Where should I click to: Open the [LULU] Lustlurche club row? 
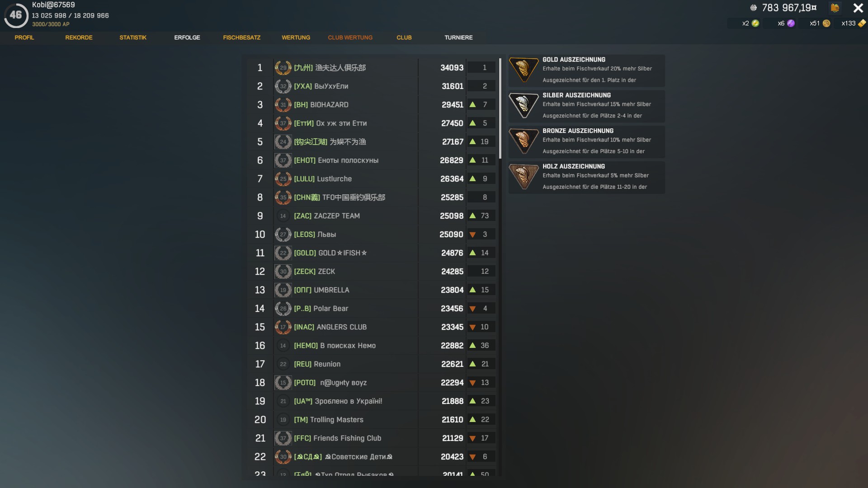click(372, 178)
